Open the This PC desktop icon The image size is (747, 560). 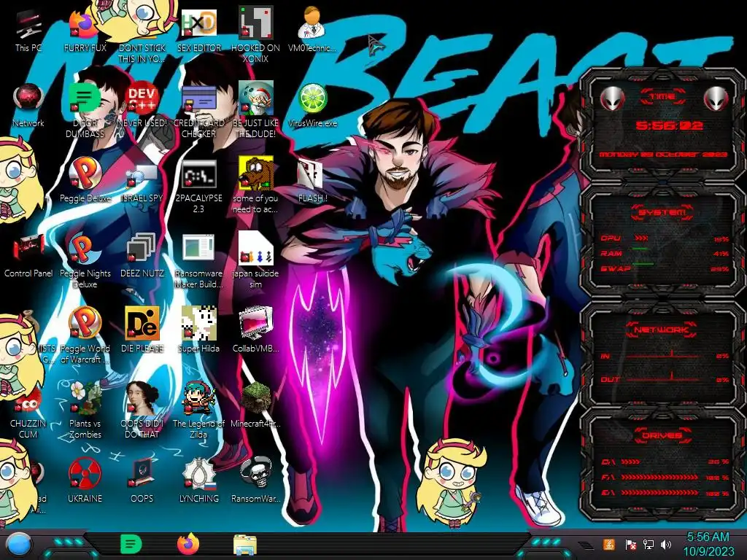[28, 32]
